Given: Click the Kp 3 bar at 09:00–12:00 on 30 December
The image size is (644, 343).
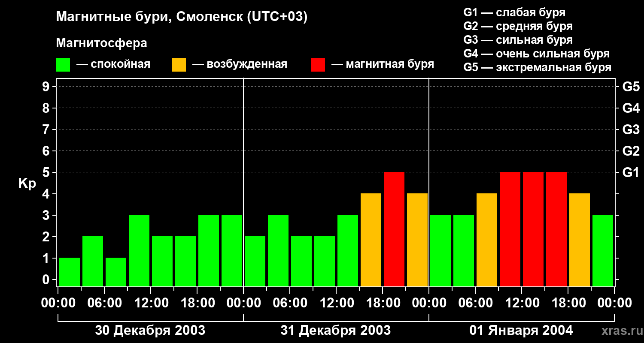Looking at the screenshot, I should point(139,250).
